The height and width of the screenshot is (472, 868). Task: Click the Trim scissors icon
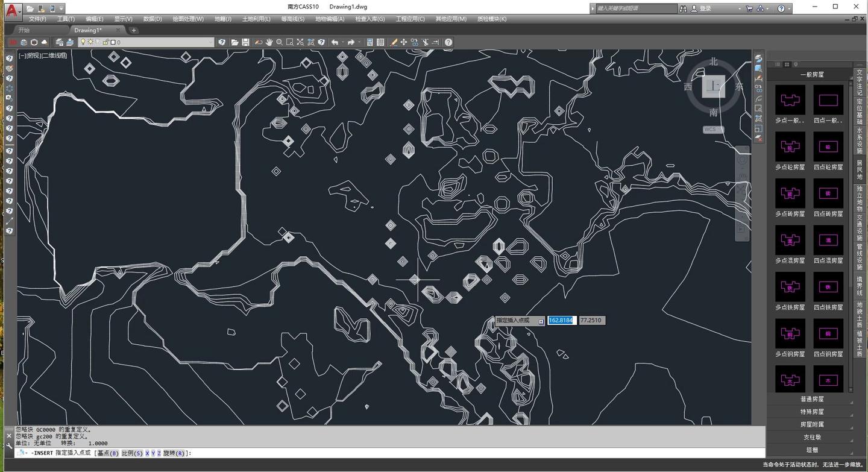425,42
